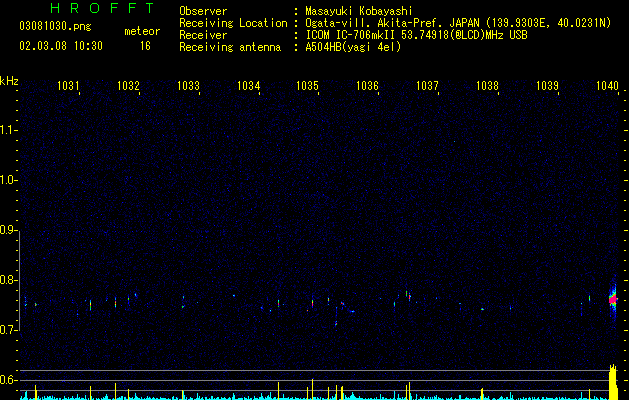
Task: Select the file name 03081030.png
Action: (55, 26)
